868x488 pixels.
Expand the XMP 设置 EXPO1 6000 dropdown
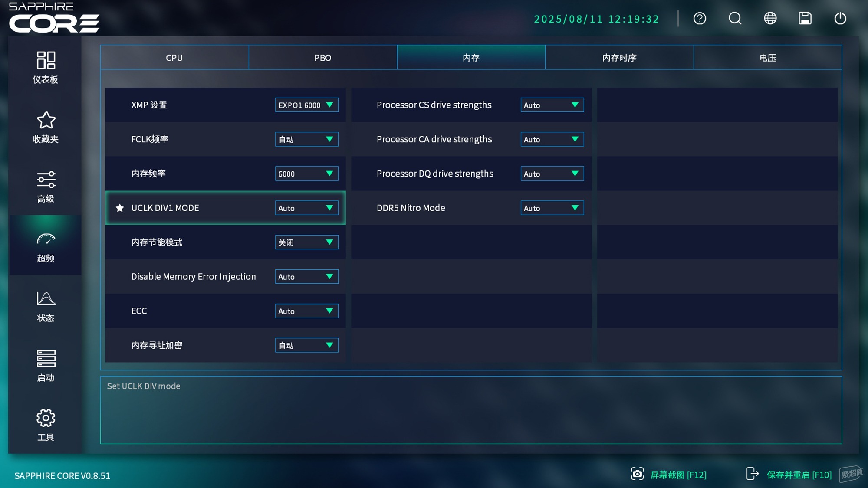[x=306, y=105]
